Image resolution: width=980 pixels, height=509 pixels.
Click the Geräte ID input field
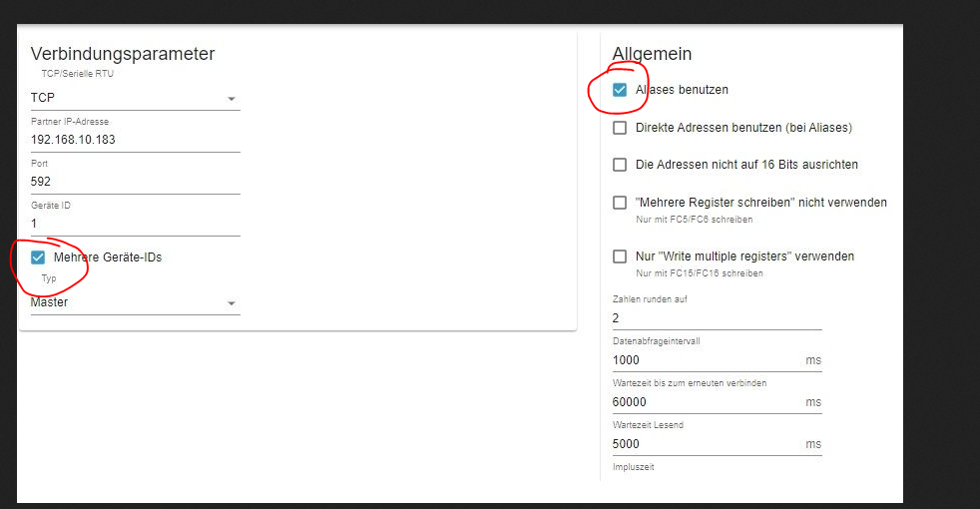click(x=136, y=224)
